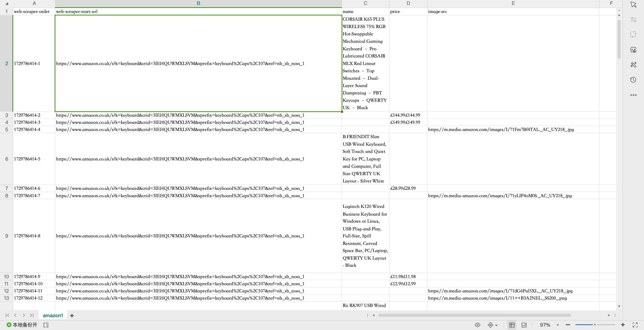Expand the reading mode crosshair dropdown arrow
Image resolution: width=644 pixels, height=330 pixels.
[496, 325]
